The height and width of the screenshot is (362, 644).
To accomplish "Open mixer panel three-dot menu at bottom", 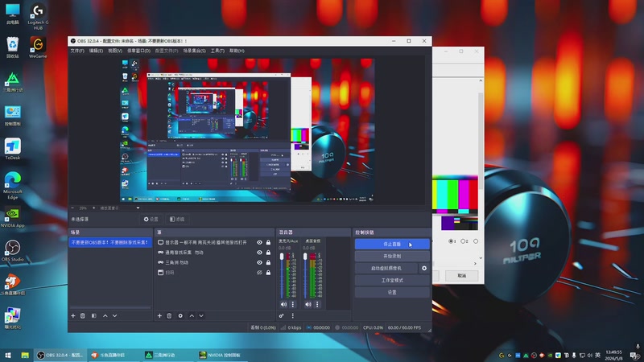I will [293, 315].
